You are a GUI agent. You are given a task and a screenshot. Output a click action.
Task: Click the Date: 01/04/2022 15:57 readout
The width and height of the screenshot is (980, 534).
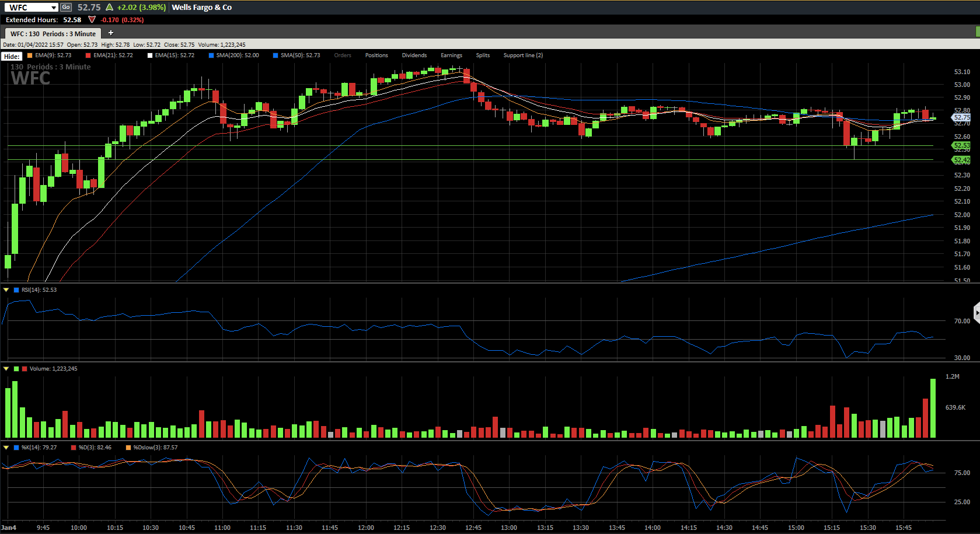tap(33, 44)
